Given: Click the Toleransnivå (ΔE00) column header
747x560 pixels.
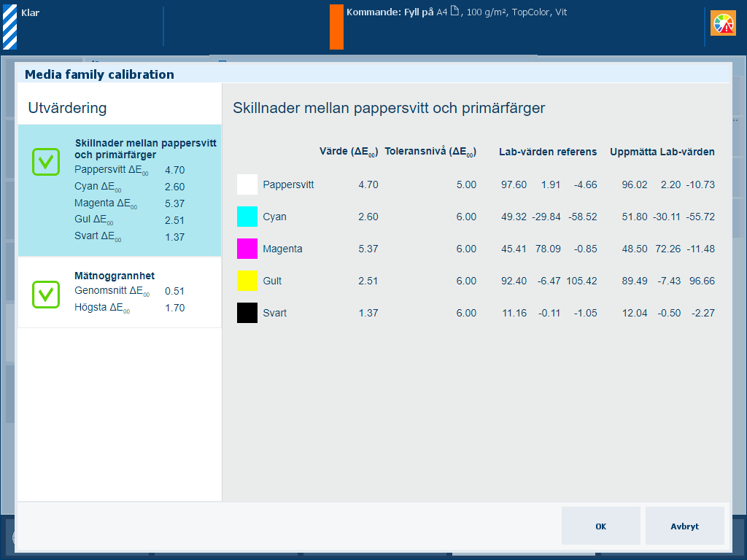Looking at the screenshot, I should pyautogui.click(x=430, y=152).
